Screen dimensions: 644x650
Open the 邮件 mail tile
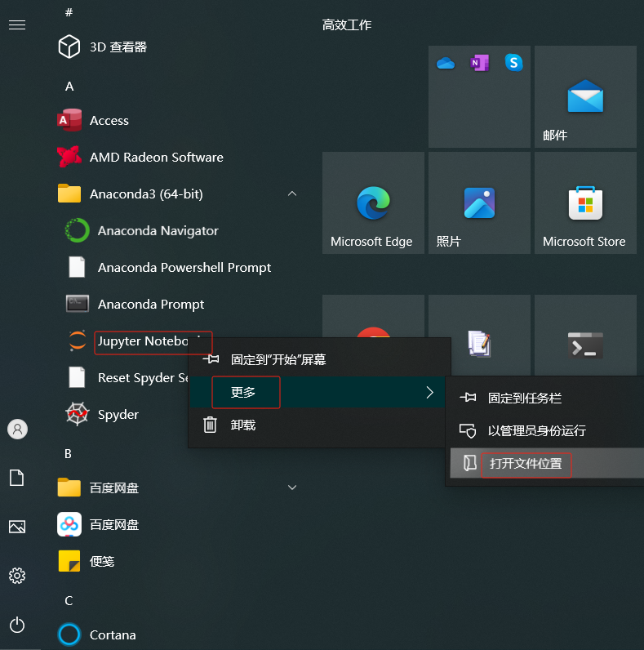585,96
